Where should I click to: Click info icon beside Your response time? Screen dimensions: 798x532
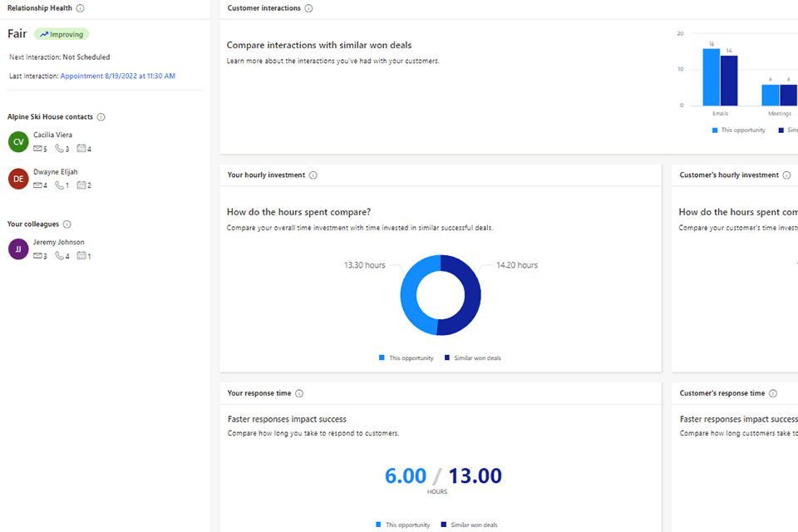pos(299,393)
